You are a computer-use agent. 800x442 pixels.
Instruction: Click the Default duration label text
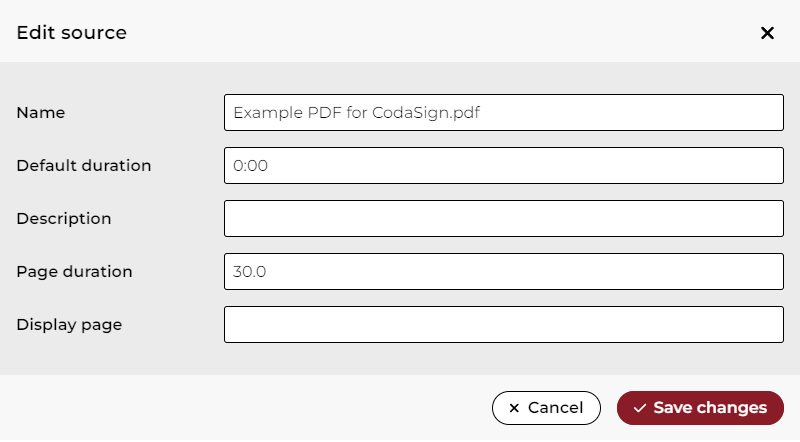tap(84, 165)
